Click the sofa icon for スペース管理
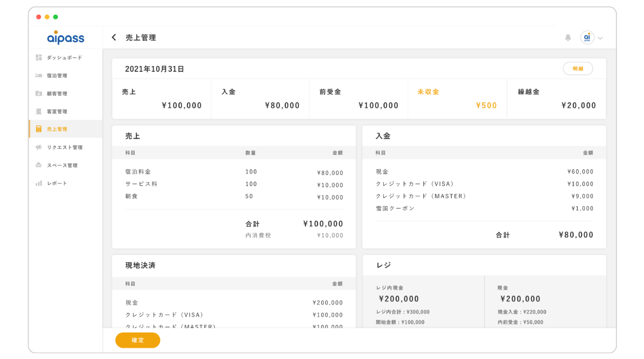Screen dimensions: 644x359 [39, 165]
